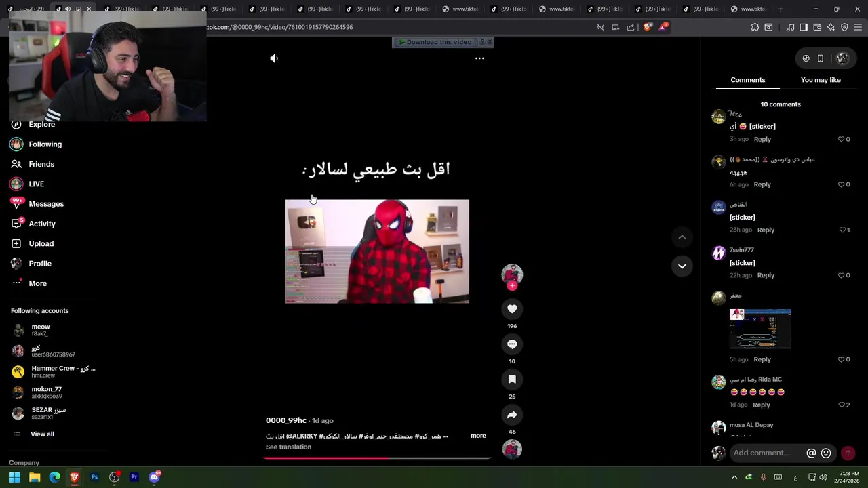
Task: Follow creator with red plus badge
Action: [512, 286]
